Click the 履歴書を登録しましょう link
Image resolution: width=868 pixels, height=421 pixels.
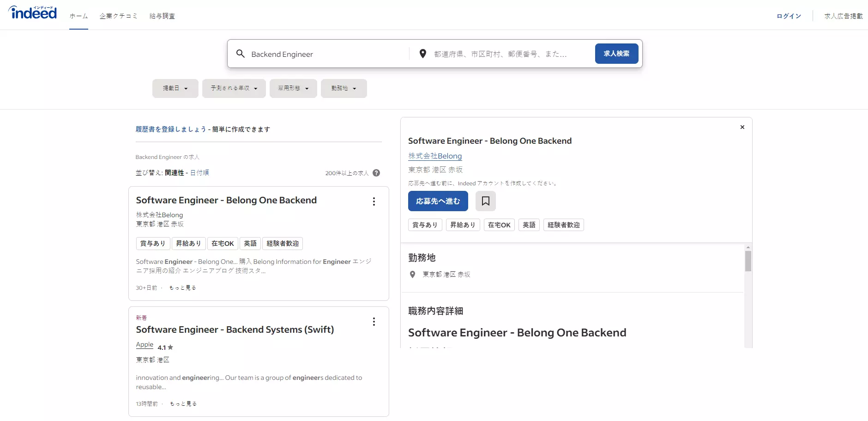[171, 129]
